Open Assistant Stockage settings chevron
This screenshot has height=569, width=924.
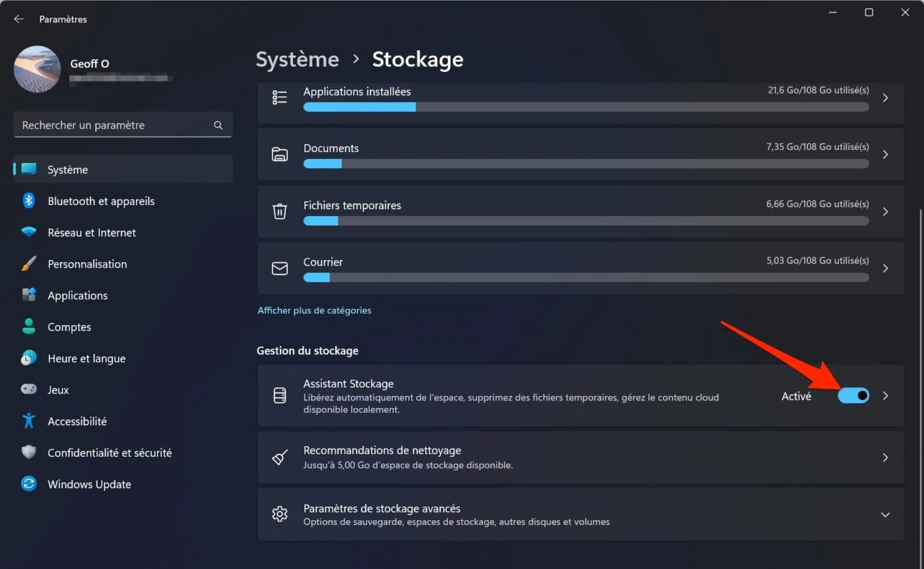(885, 396)
